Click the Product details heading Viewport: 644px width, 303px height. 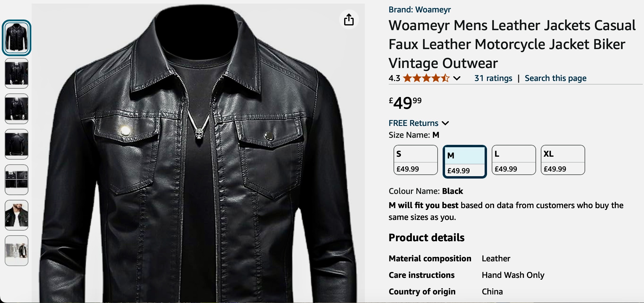[426, 238]
